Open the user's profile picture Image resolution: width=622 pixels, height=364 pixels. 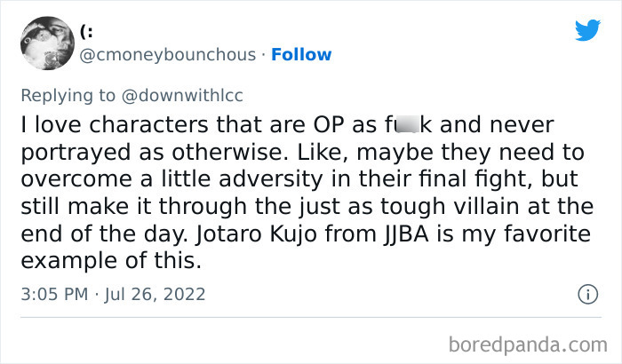click(x=47, y=43)
